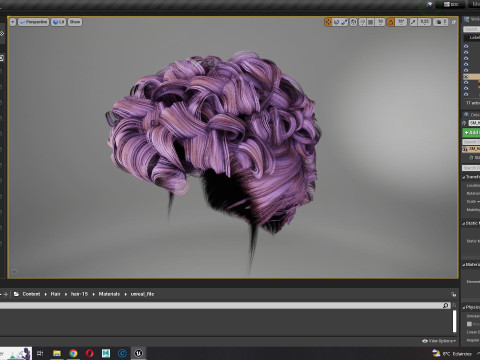Screen dimensions: 480x360
Task: Toggle scale snapping icon
Action: (x=413, y=22)
